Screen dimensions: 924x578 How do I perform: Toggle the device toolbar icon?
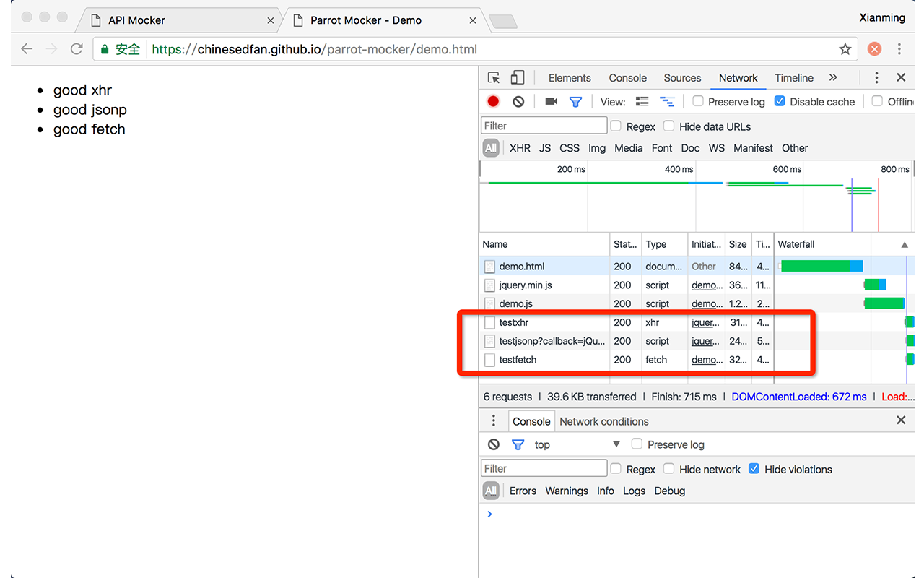click(x=517, y=78)
